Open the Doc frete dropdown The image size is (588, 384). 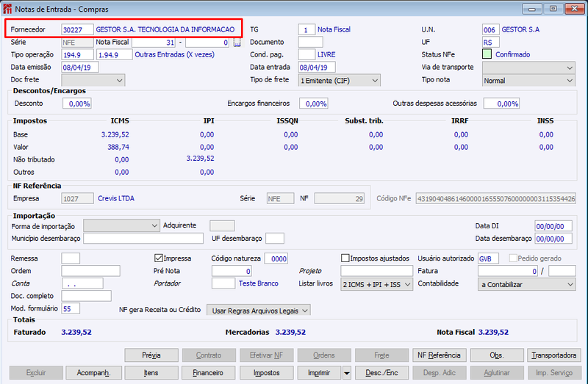pyautogui.click(x=93, y=80)
